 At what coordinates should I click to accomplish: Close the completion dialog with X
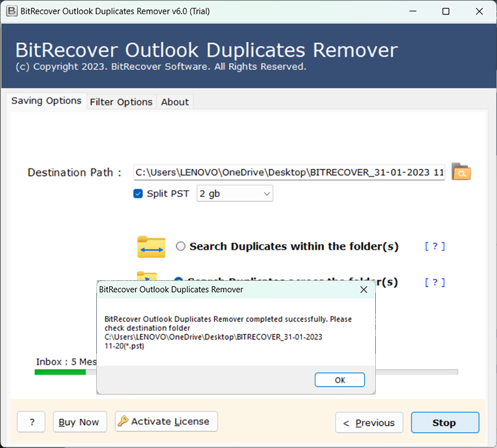363,290
